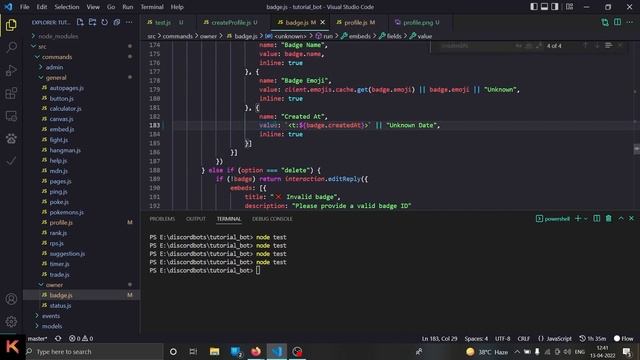Click the editor vertical scrollbar minimap slider
Image resolution: width=640 pixels, height=360 pixels.
636,149
